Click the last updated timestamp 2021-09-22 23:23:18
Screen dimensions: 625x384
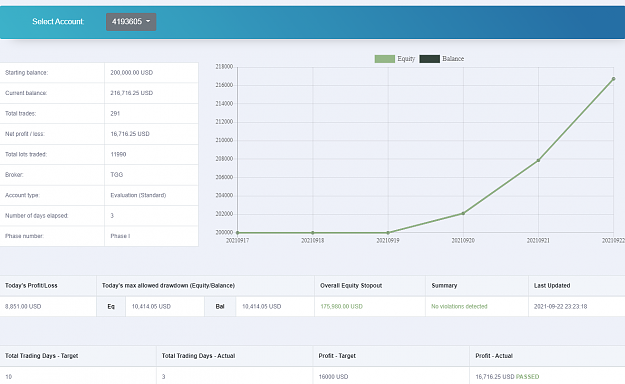[x=560, y=307]
